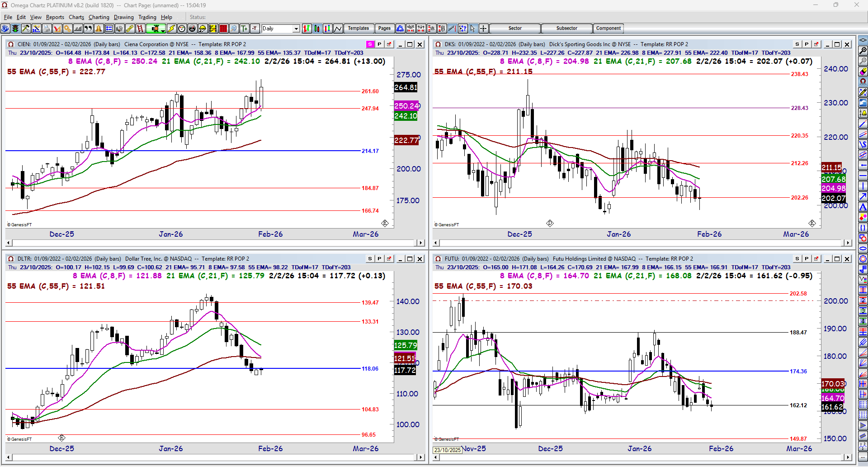Viewport: 868px width, 467px height.
Task: Click the -T remove text icon
Action: click(255, 29)
